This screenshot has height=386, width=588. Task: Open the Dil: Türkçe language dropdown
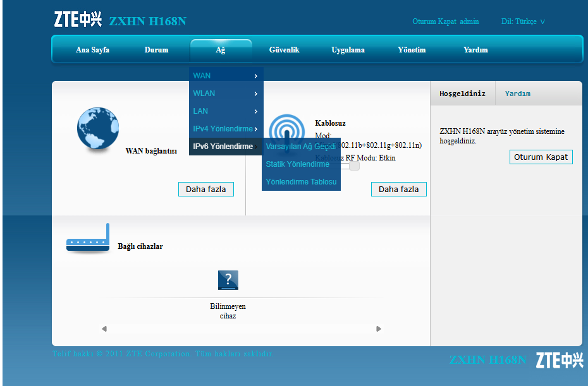pyautogui.click(x=523, y=21)
